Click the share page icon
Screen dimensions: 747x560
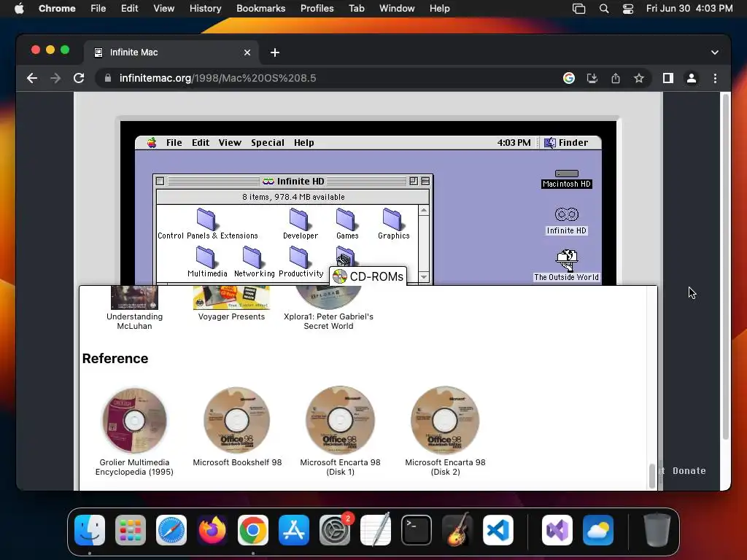coord(616,78)
